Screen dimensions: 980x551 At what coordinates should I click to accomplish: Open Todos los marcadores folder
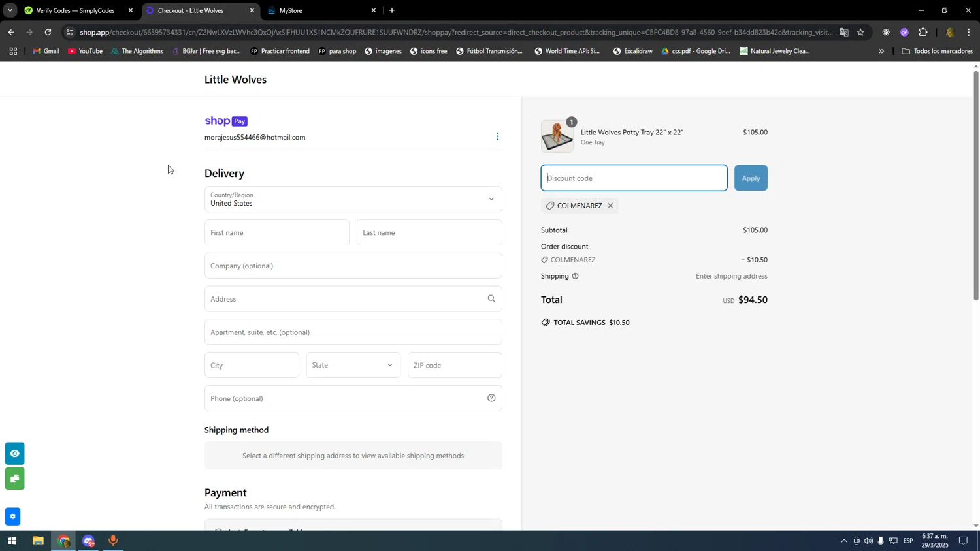pyautogui.click(x=937, y=51)
